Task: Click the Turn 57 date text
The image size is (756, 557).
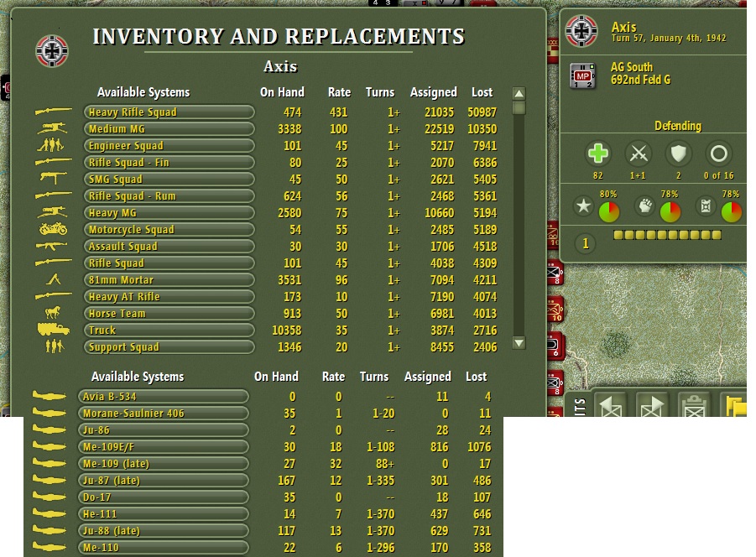Action: (669, 38)
